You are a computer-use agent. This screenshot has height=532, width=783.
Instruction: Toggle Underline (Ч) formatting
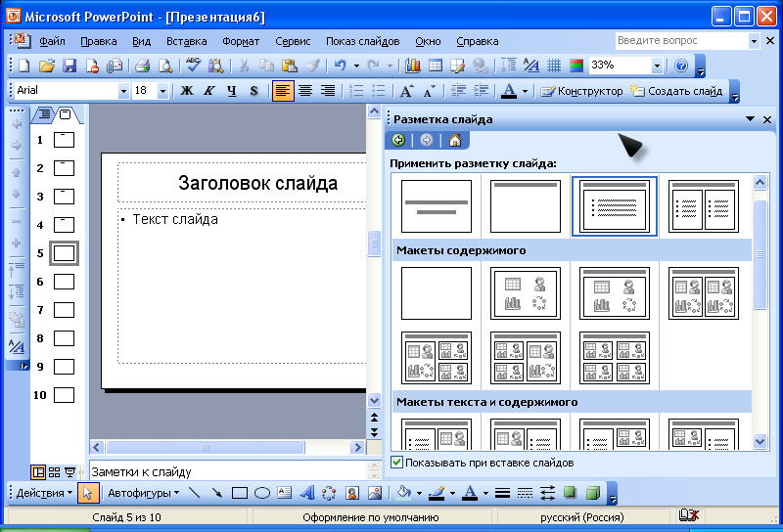(x=231, y=91)
